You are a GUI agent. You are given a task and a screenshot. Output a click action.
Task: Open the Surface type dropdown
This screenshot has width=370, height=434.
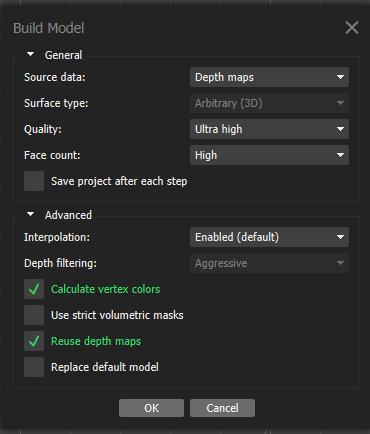[x=269, y=103]
